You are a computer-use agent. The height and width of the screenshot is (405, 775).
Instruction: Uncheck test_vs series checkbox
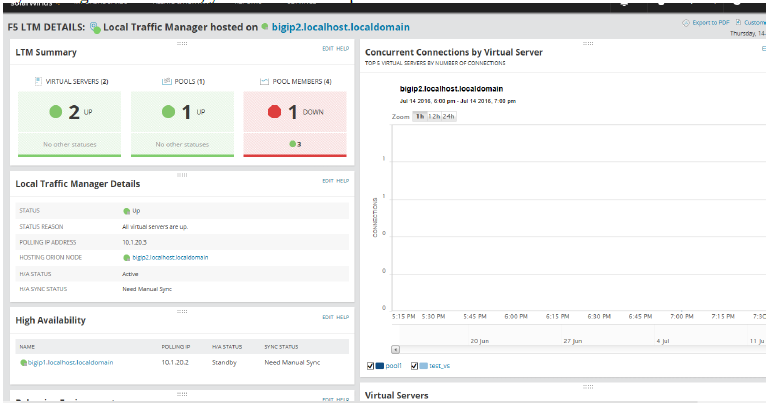(x=414, y=366)
